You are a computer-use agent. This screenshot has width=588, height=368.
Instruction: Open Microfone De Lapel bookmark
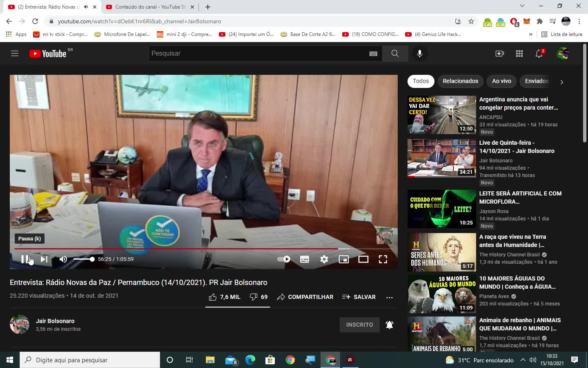122,34
